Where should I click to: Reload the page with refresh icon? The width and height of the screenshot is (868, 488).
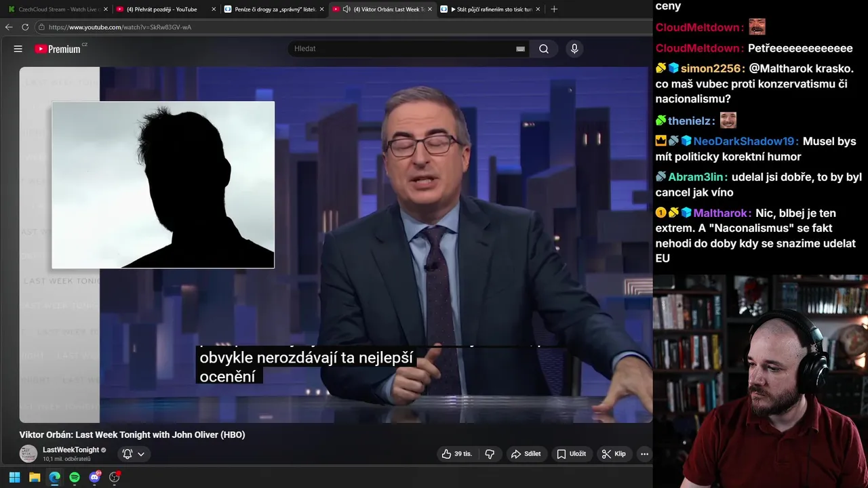(x=25, y=27)
